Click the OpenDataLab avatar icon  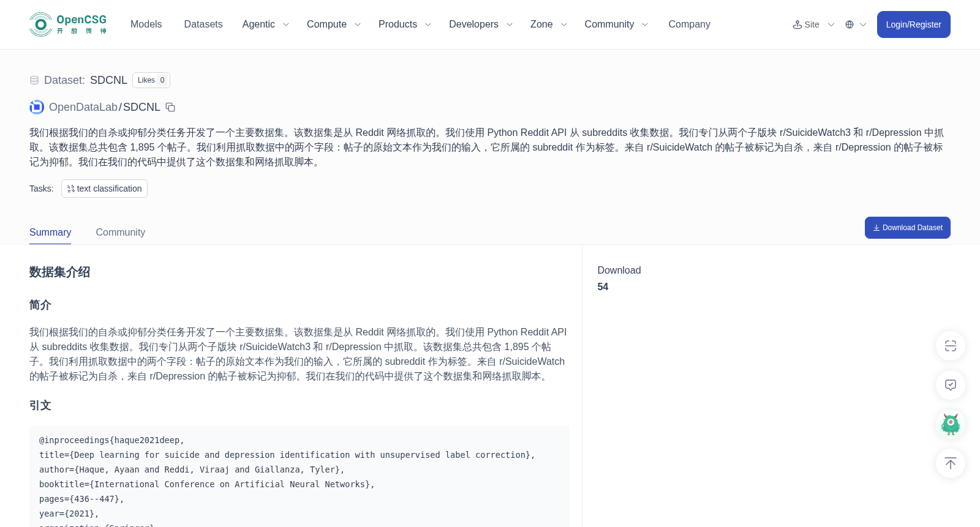[37, 107]
